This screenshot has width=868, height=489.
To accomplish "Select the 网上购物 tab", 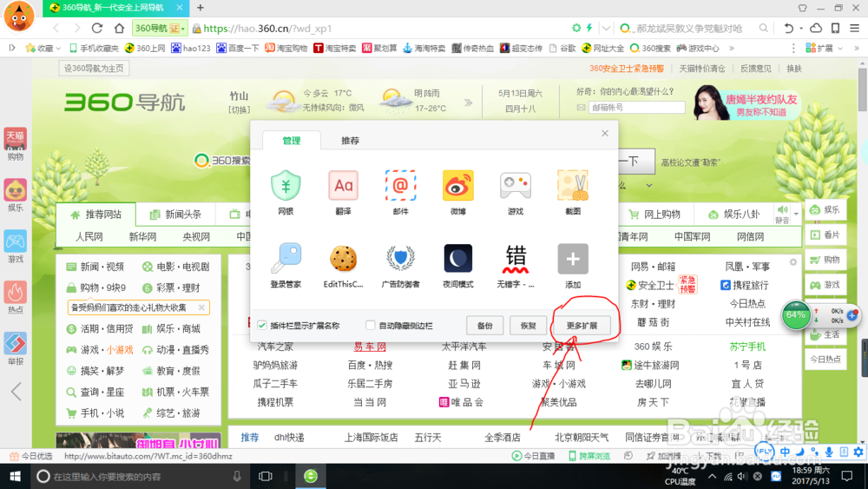I will pos(654,215).
